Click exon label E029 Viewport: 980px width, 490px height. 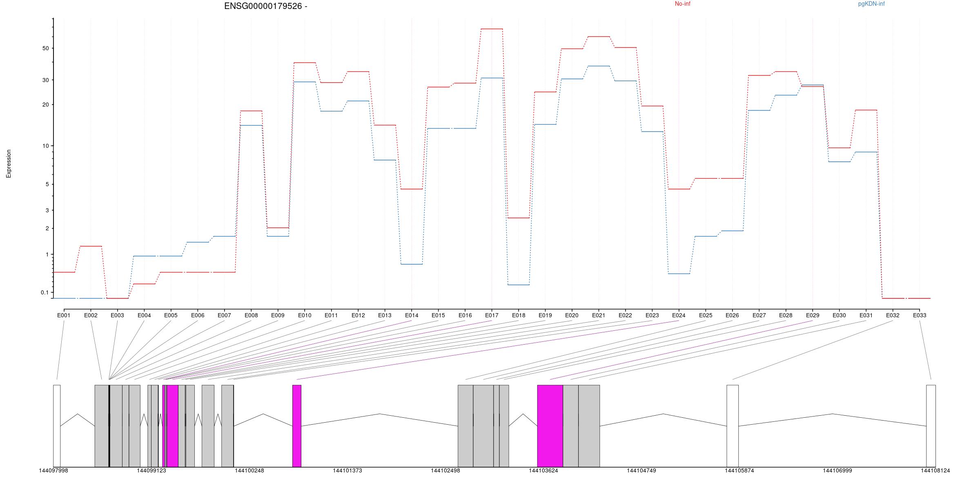tap(813, 315)
